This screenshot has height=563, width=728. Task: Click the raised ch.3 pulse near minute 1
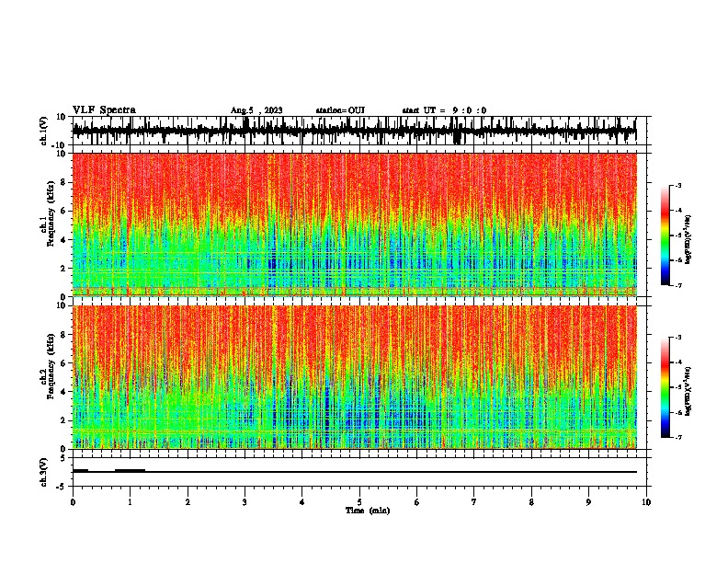[x=130, y=470]
